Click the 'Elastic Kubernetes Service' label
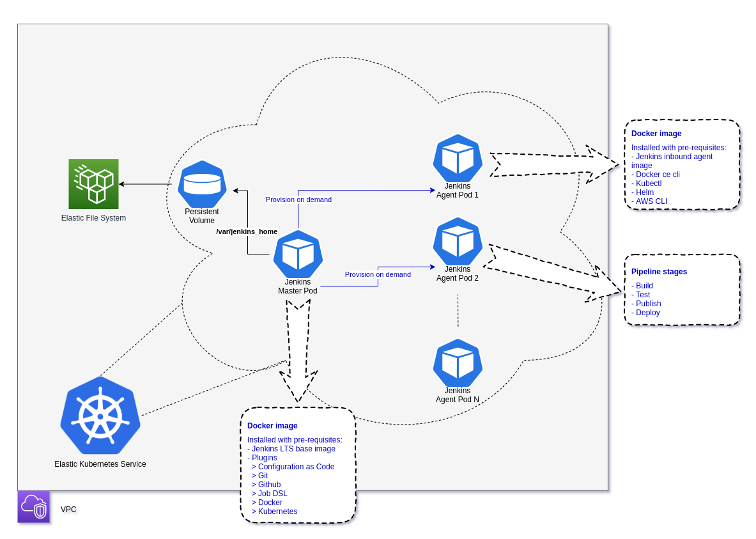 (x=100, y=464)
